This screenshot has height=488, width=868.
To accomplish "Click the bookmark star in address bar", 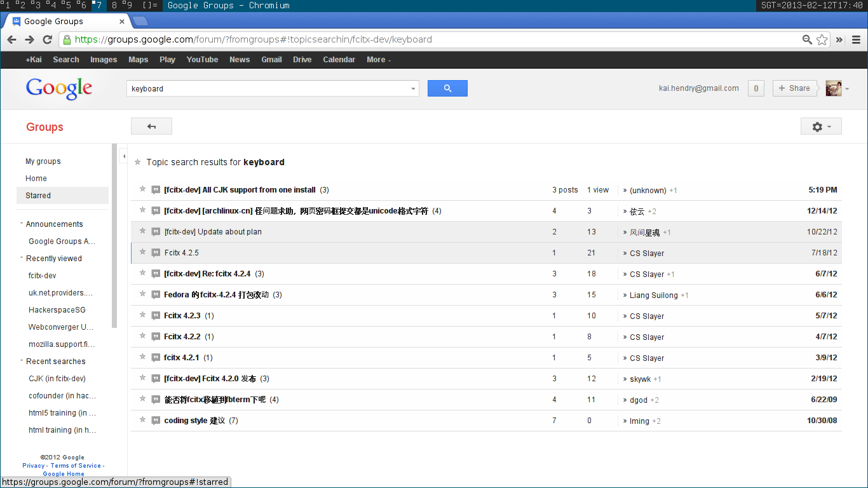I will pyautogui.click(x=822, y=39).
